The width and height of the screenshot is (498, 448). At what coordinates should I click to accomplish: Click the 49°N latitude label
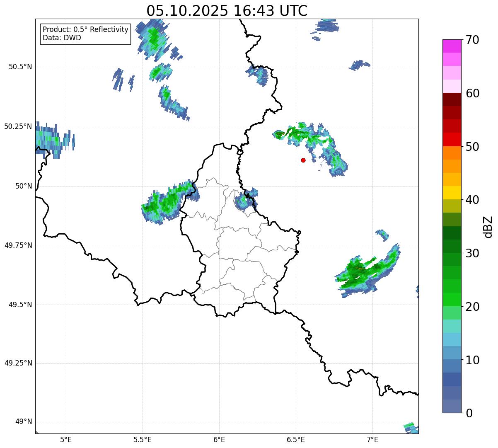[24, 422]
